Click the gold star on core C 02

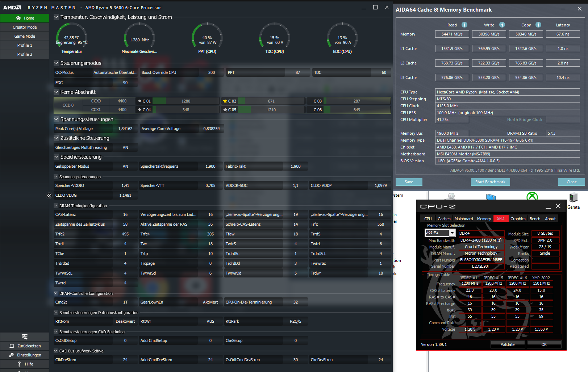tap(225, 101)
